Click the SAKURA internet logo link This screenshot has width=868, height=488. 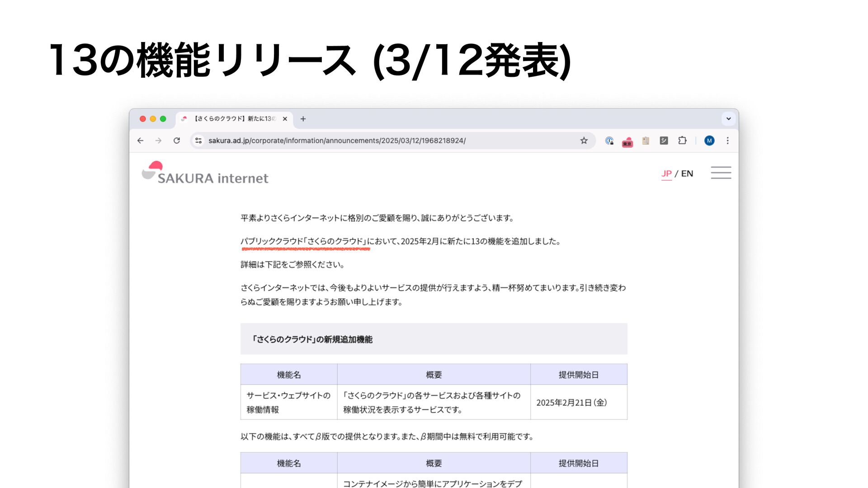pyautogui.click(x=205, y=174)
